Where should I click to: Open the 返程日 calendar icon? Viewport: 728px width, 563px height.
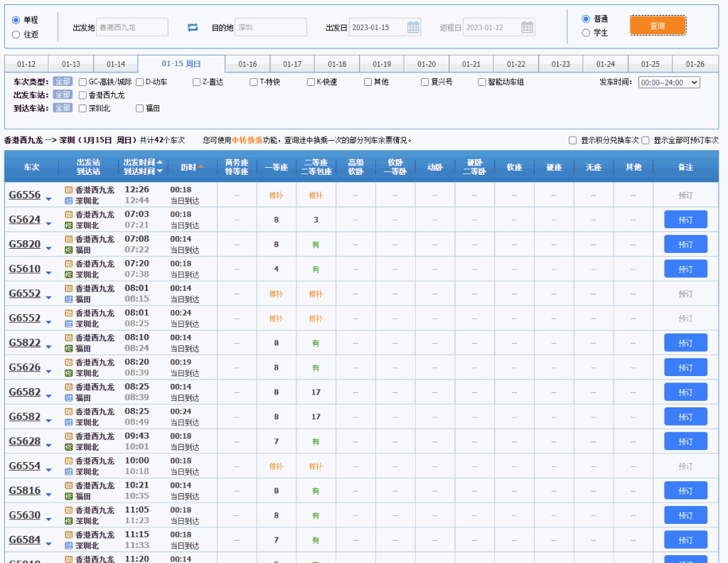(x=526, y=26)
